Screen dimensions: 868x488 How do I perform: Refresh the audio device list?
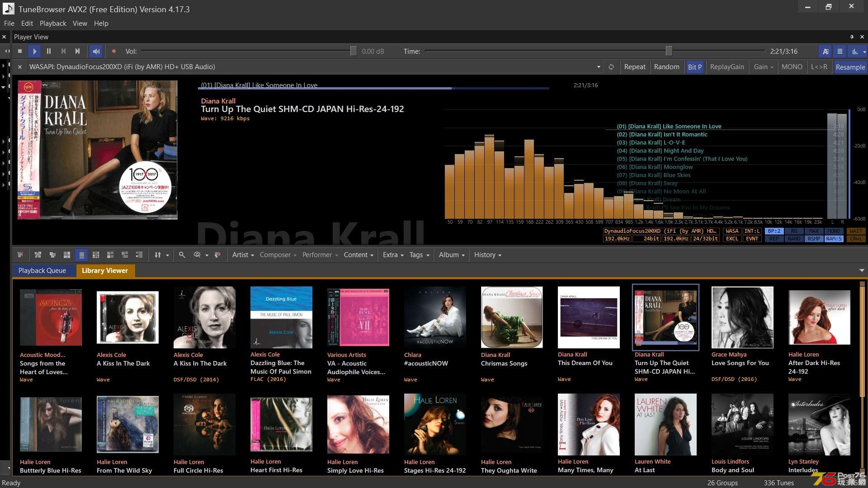611,67
